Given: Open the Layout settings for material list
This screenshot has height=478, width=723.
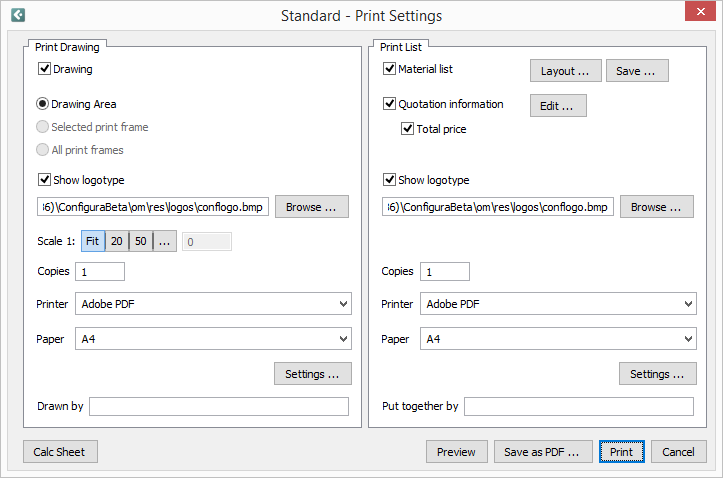Looking at the screenshot, I should click(x=565, y=71).
